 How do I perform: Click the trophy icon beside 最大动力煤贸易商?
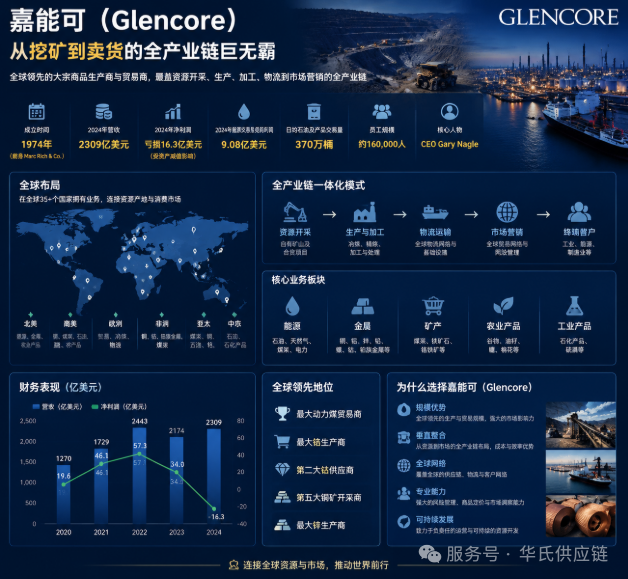pyautogui.click(x=282, y=414)
